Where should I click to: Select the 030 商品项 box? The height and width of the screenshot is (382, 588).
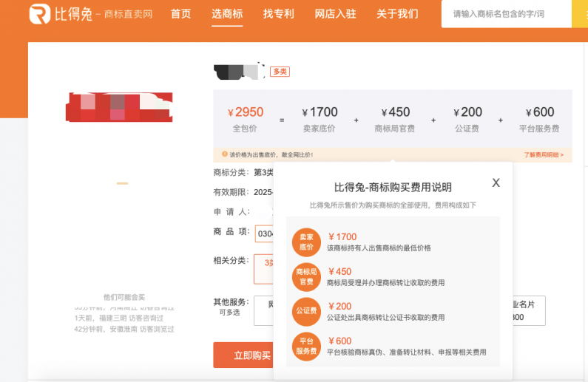tap(264, 233)
